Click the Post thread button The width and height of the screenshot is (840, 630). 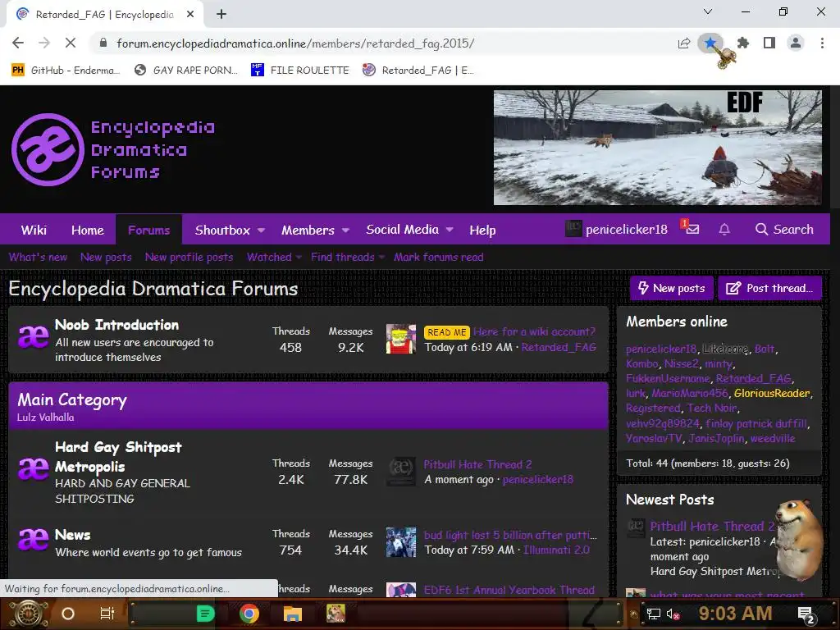point(769,288)
